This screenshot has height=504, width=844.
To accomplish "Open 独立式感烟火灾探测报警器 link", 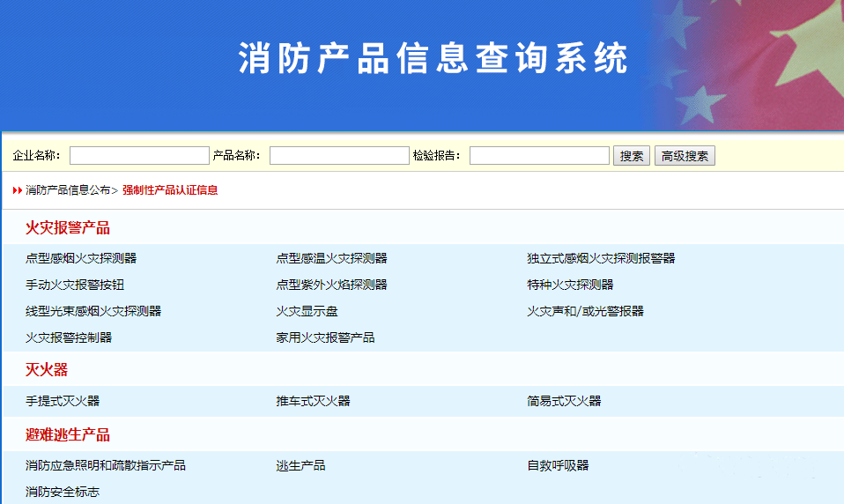I will point(601,258).
